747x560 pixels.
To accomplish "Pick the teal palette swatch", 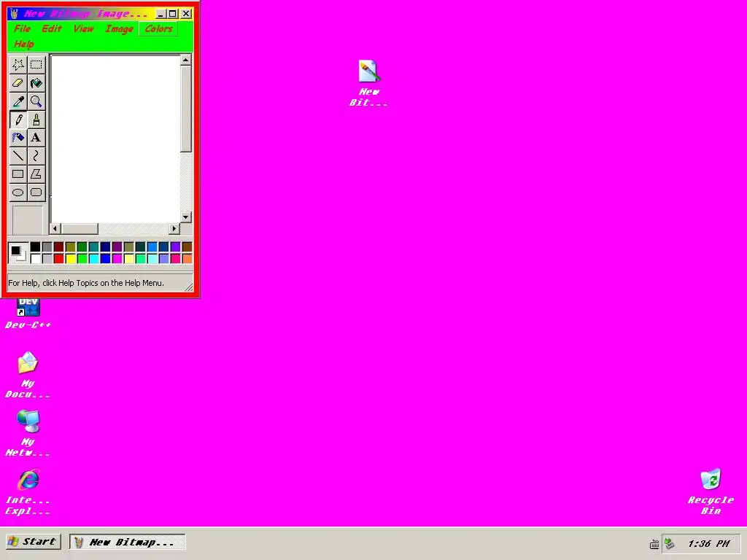I will click(x=94, y=246).
